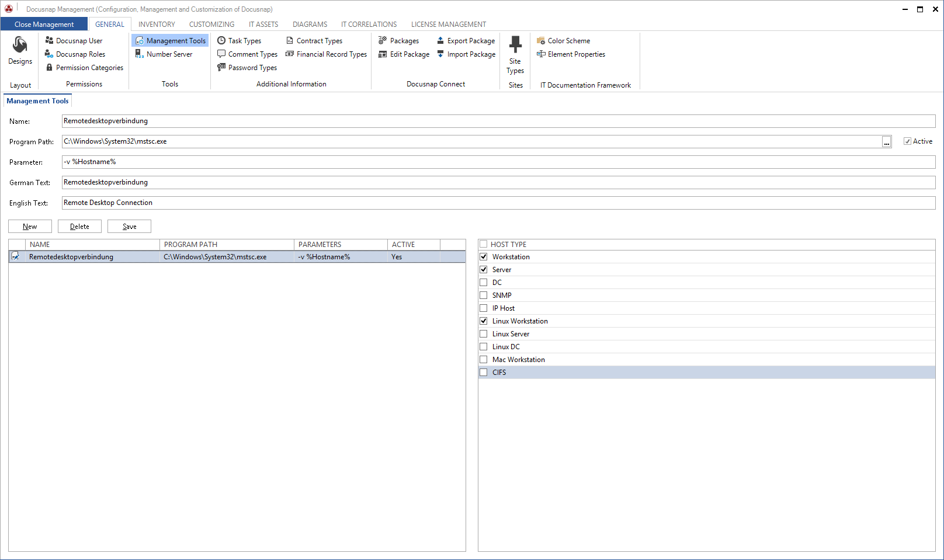Click the row icon beside Remotedesktopverbindung
The height and width of the screenshot is (560, 944).
pyautogui.click(x=16, y=256)
